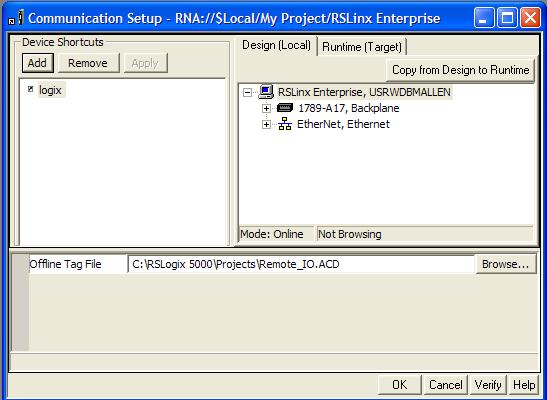Viewport: 547px width, 400px height.
Task: Click the EtherNet network icon
Action: click(x=285, y=124)
